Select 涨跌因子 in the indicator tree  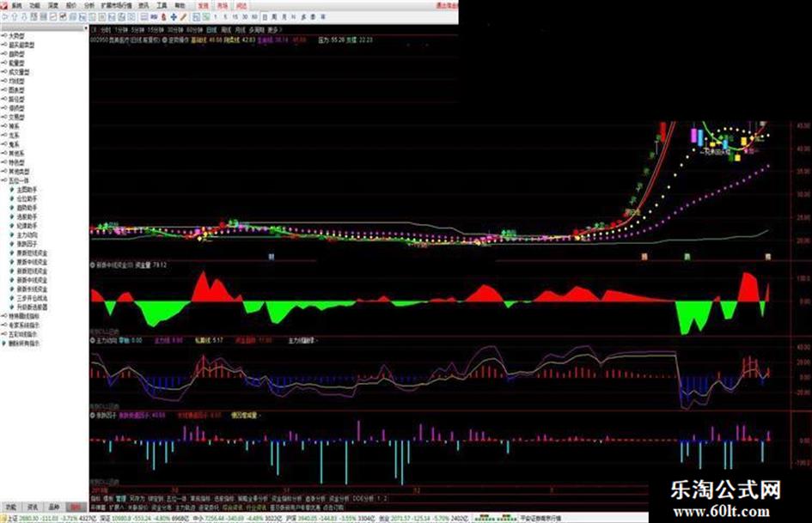click(27, 243)
